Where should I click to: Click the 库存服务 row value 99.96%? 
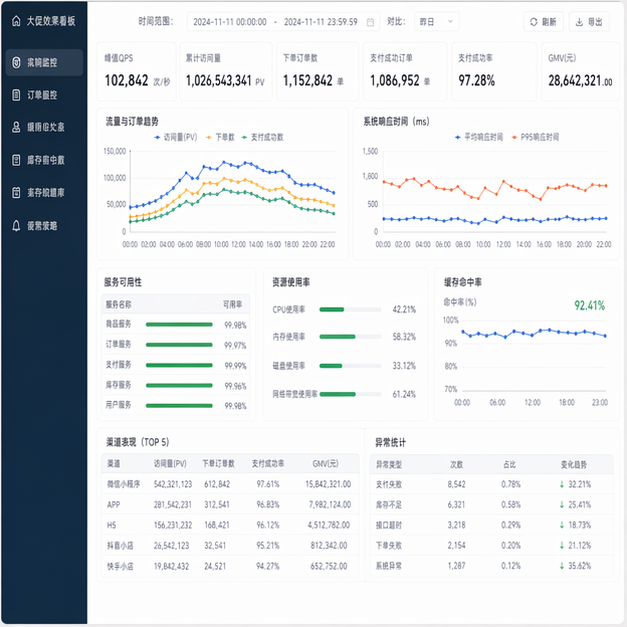[x=235, y=386]
